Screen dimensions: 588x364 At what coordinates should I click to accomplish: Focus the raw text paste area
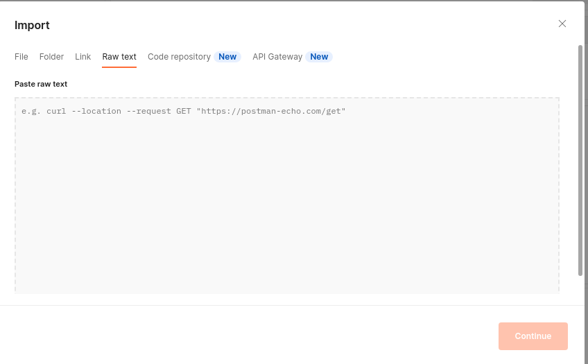[286, 201]
